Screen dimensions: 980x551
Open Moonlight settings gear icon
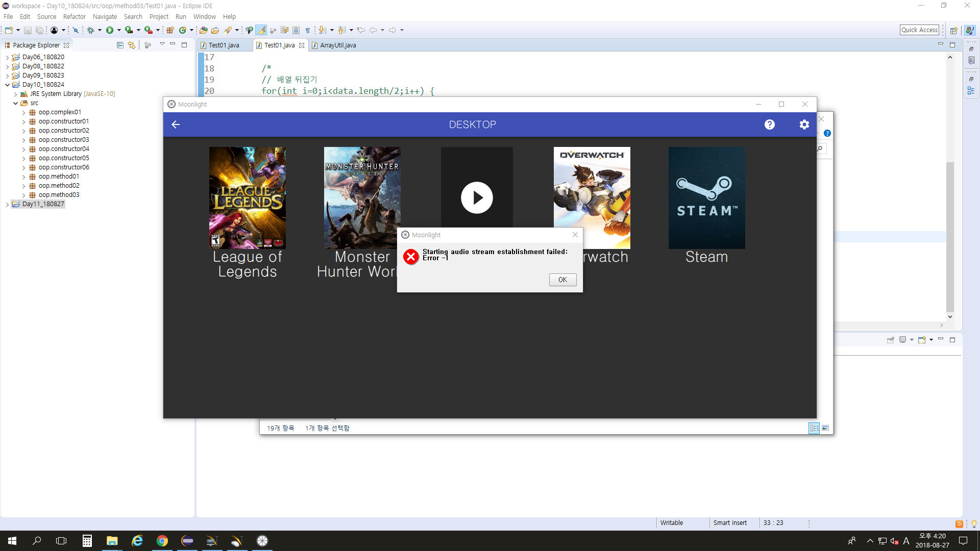coord(804,124)
